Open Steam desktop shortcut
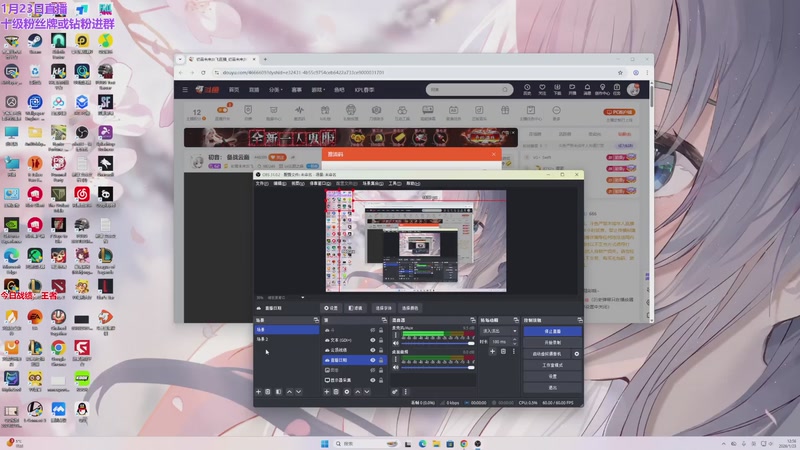Image resolution: width=800 pixels, height=450 pixels. [35, 44]
